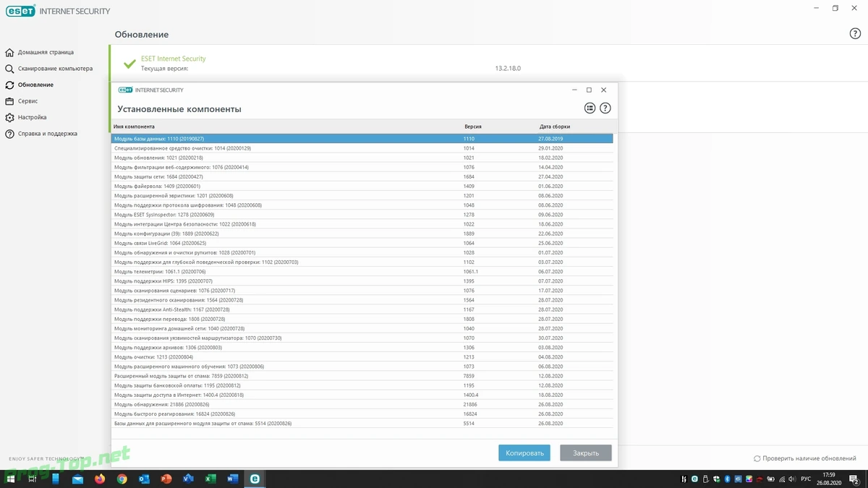Click the volume speaker tray icon
The height and width of the screenshot is (488, 868).
pos(792,479)
